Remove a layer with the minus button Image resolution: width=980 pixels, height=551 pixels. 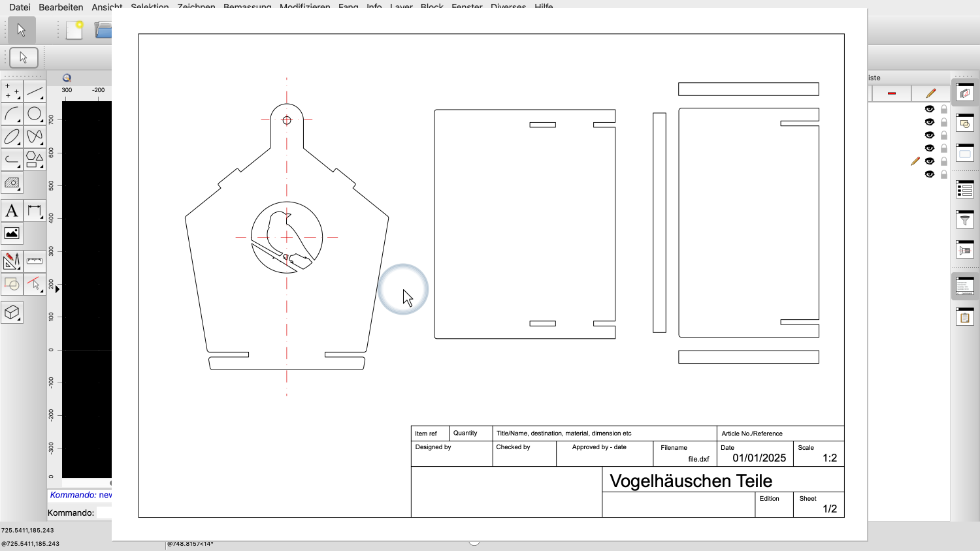(891, 93)
